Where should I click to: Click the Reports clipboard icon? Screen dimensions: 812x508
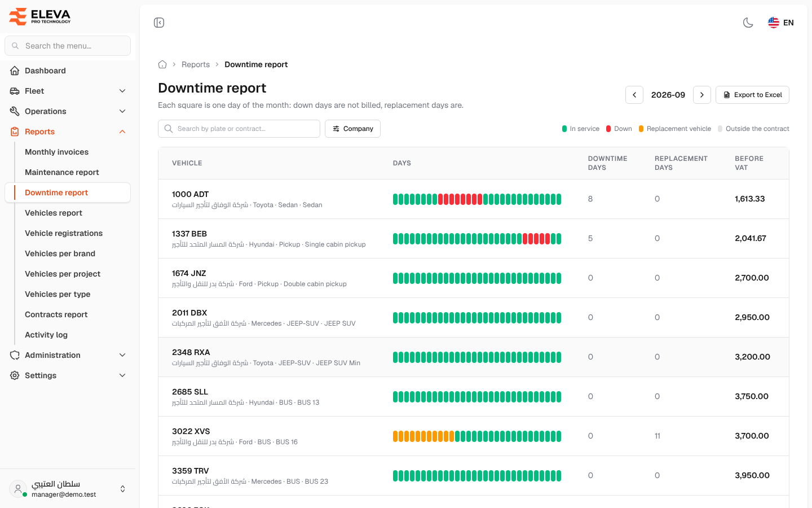15,132
